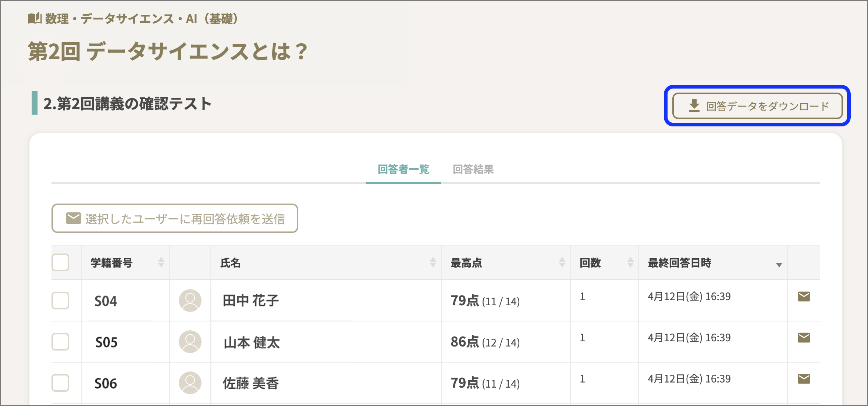The image size is (868, 406).
Task: Sort by the 氏名 column arrows
Action: click(x=433, y=262)
